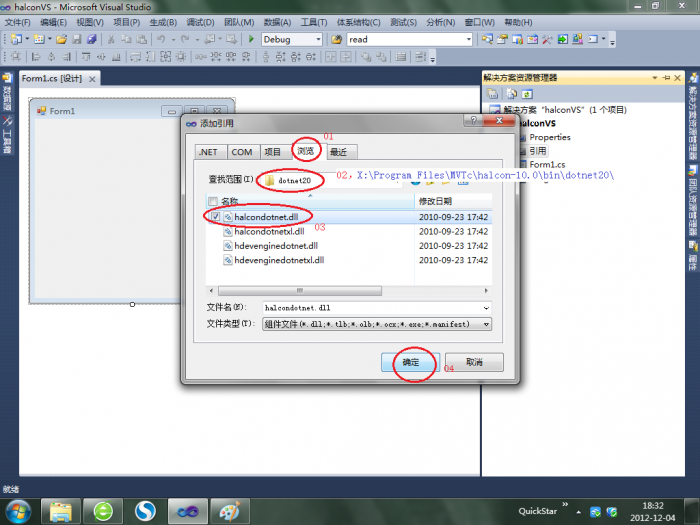Expand the file name combo box arrow
This screenshot has width=700, height=525.
[486, 308]
